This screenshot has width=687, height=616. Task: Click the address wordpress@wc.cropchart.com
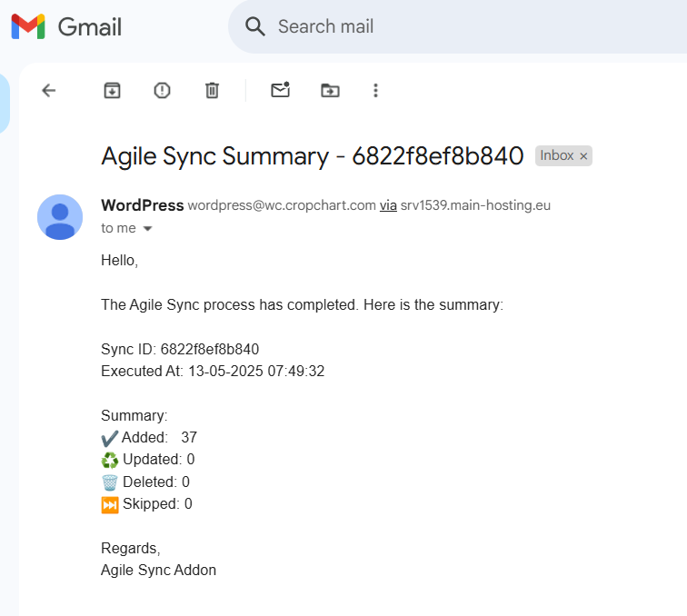pyautogui.click(x=282, y=205)
